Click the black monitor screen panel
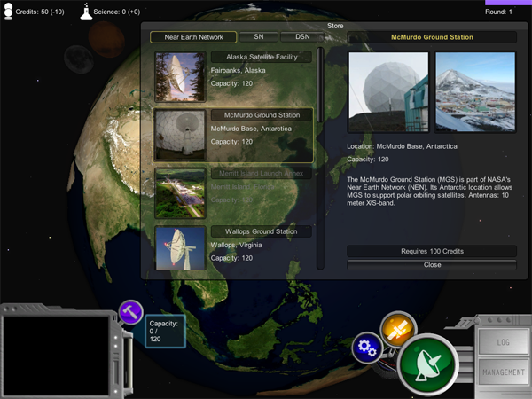 (x=56, y=356)
